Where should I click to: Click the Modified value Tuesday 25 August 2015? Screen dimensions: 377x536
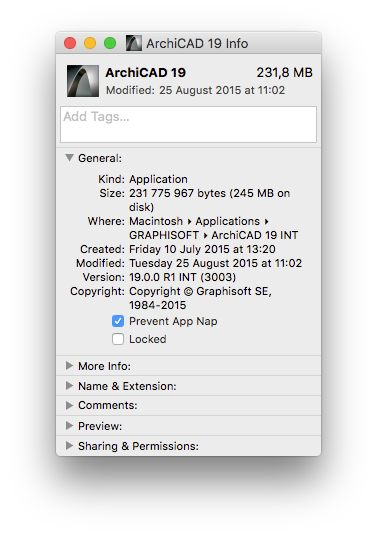click(215, 263)
